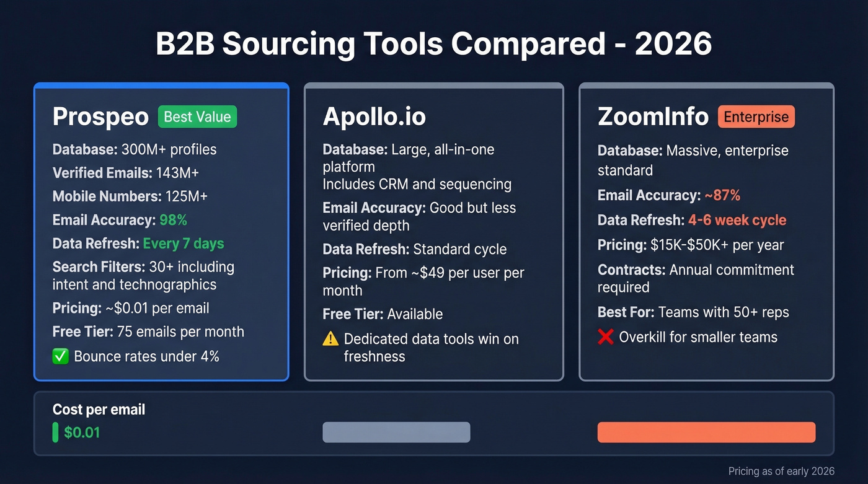Click the small green bar beside $0.01
The height and width of the screenshot is (484, 868).
(x=55, y=432)
